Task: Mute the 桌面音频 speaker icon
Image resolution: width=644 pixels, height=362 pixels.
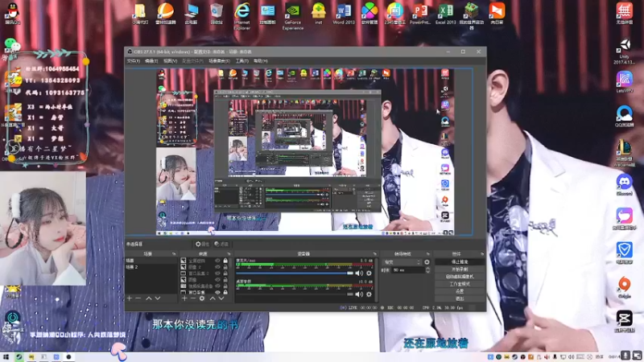Action: [359, 294]
